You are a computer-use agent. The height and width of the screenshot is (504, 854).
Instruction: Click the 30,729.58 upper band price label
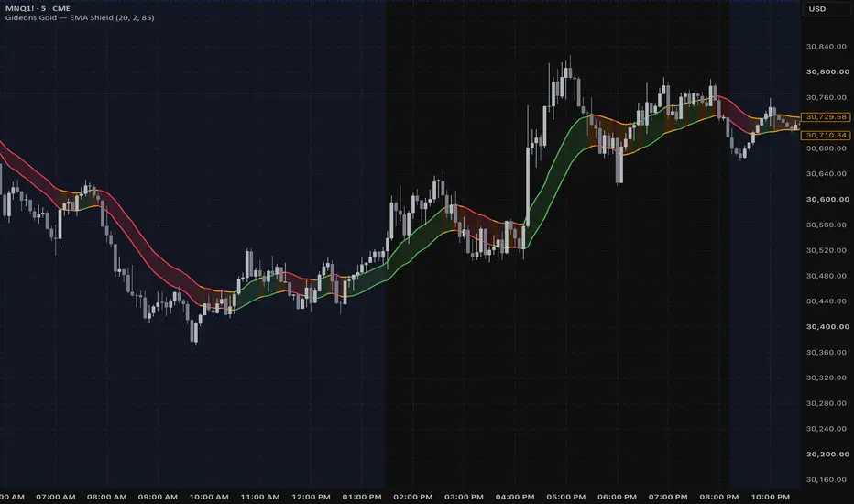pos(826,116)
